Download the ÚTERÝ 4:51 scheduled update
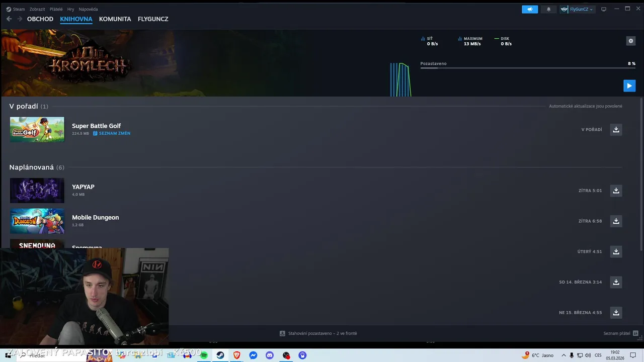644x362 pixels. click(616, 251)
